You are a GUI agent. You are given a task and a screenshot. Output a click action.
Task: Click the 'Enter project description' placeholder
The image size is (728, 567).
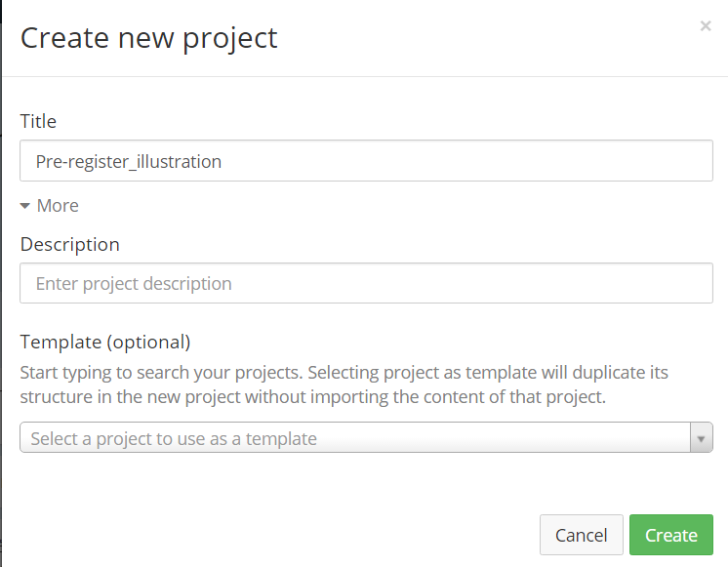134,284
